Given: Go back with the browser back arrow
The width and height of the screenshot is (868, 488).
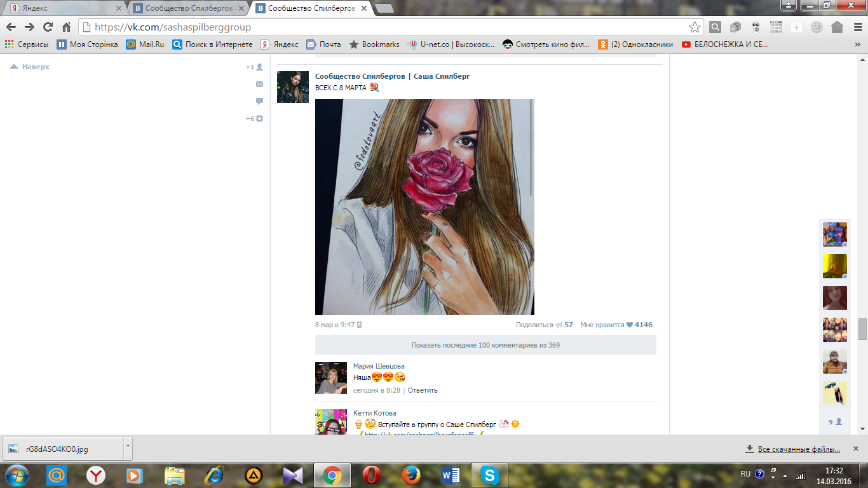Looking at the screenshot, I should coord(11,27).
